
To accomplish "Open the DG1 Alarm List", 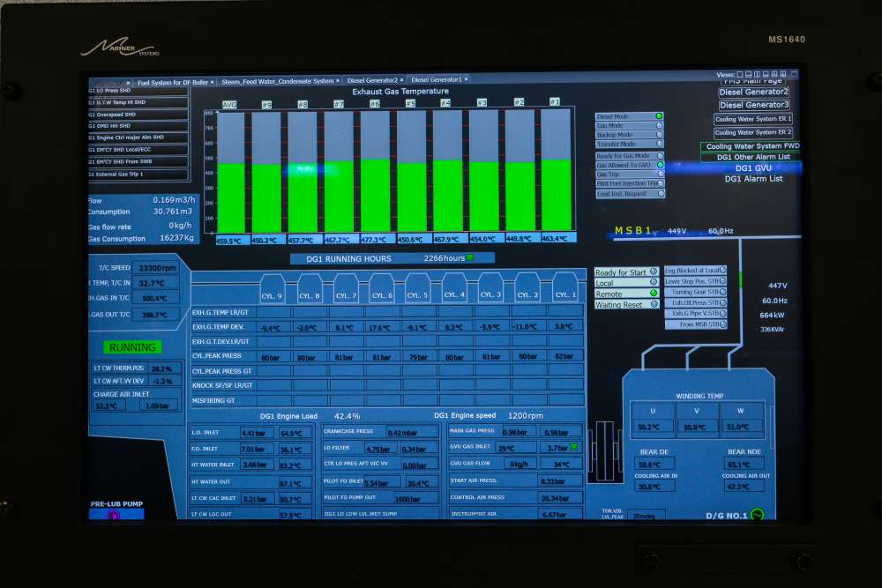I will pyautogui.click(x=754, y=179).
